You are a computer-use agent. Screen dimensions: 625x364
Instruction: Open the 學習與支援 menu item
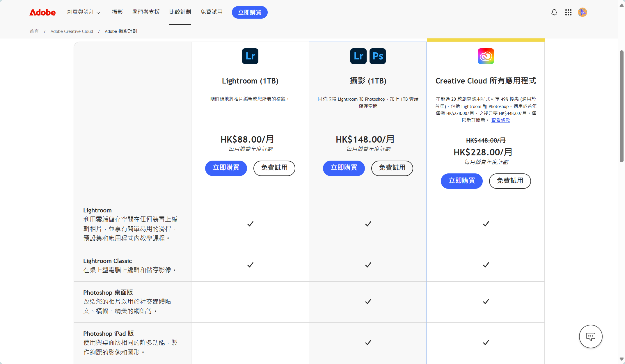(x=146, y=12)
